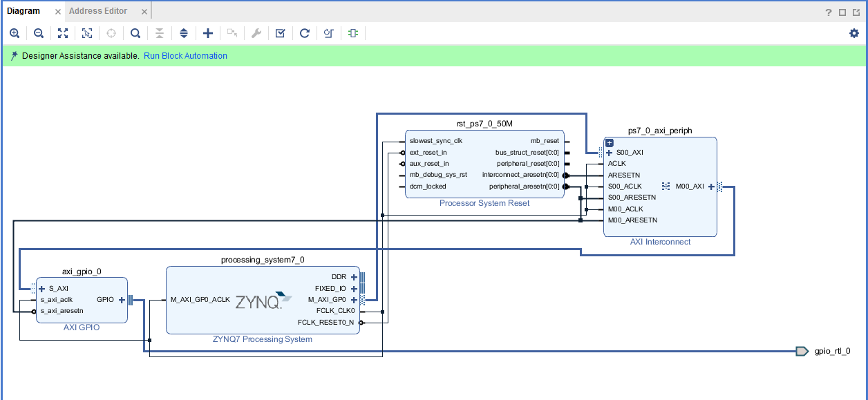Image resolution: width=868 pixels, height=400 pixels.
Task: Expand the DDR interface on the ZYNQ block
Action: (x=354, y=277)
